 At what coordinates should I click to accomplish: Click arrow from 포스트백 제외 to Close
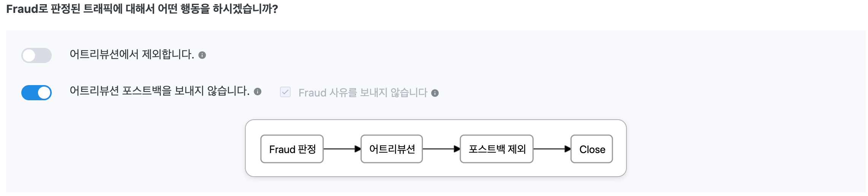tap(552, 149)
